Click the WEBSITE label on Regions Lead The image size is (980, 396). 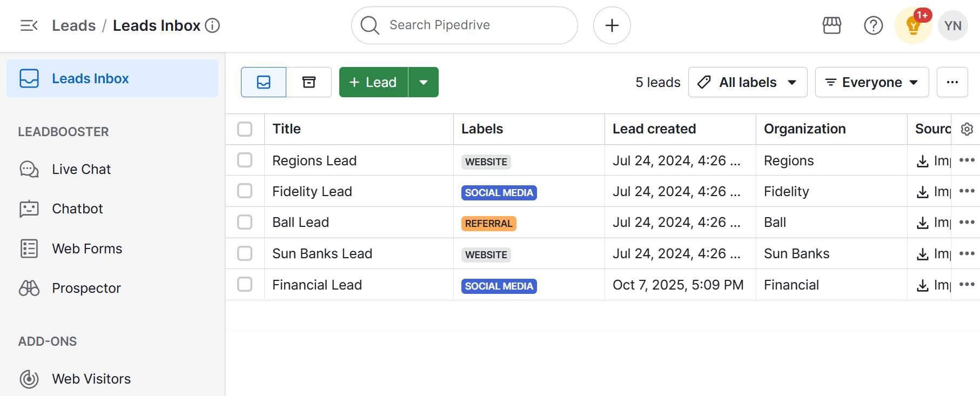click(x=486, y=162)
